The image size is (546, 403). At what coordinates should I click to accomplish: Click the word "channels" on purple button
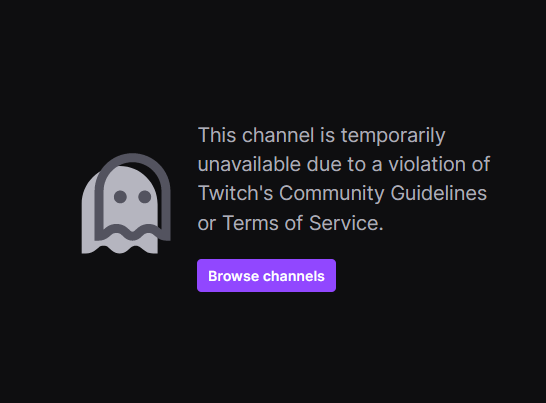pyautogui.click(x=294, y=276)
